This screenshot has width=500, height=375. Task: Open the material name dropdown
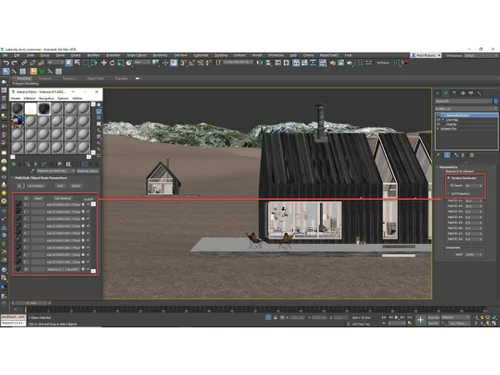[x=56, y=171]
